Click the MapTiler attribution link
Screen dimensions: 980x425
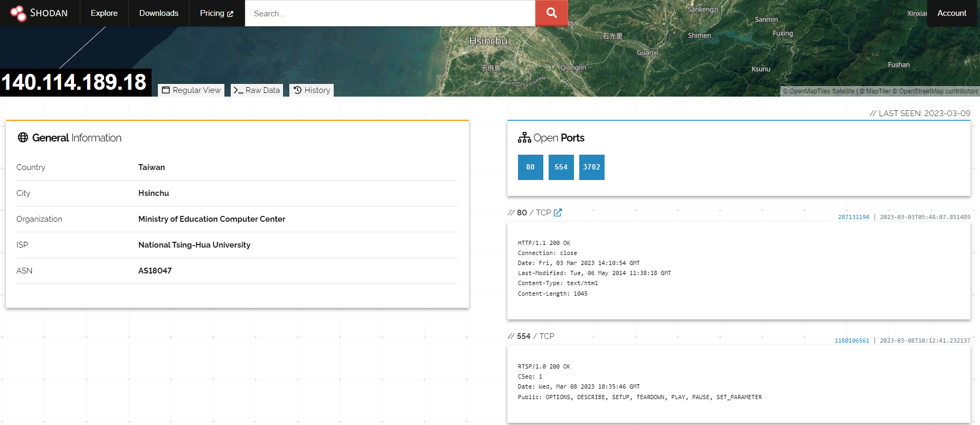pyautogui.click(x=875, y=91)
